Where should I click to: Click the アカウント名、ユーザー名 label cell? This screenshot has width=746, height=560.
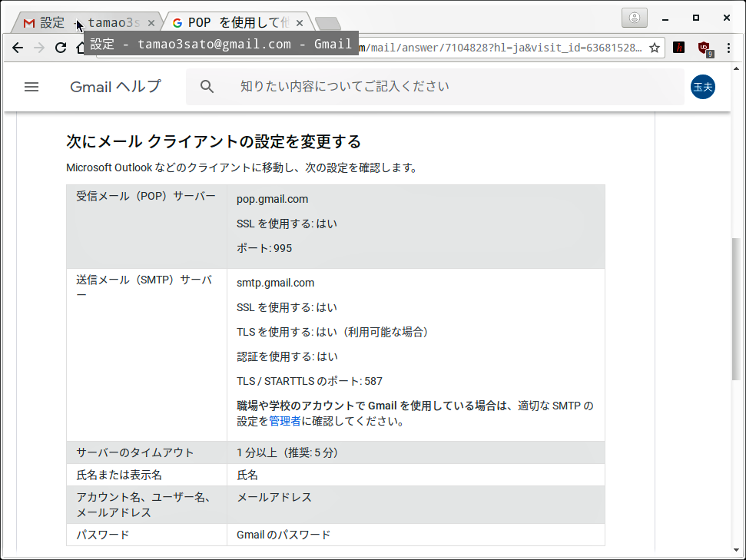(147, 505)
